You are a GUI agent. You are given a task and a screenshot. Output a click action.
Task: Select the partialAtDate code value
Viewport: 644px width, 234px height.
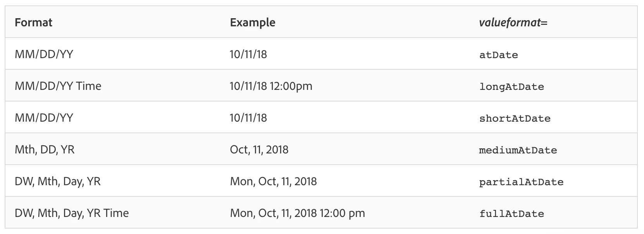[521, 182]
